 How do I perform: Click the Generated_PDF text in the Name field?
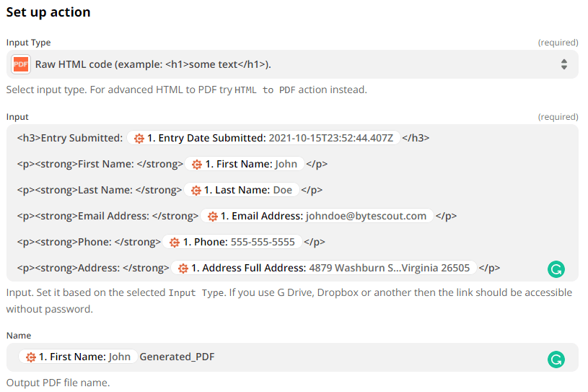click(177, 357)
